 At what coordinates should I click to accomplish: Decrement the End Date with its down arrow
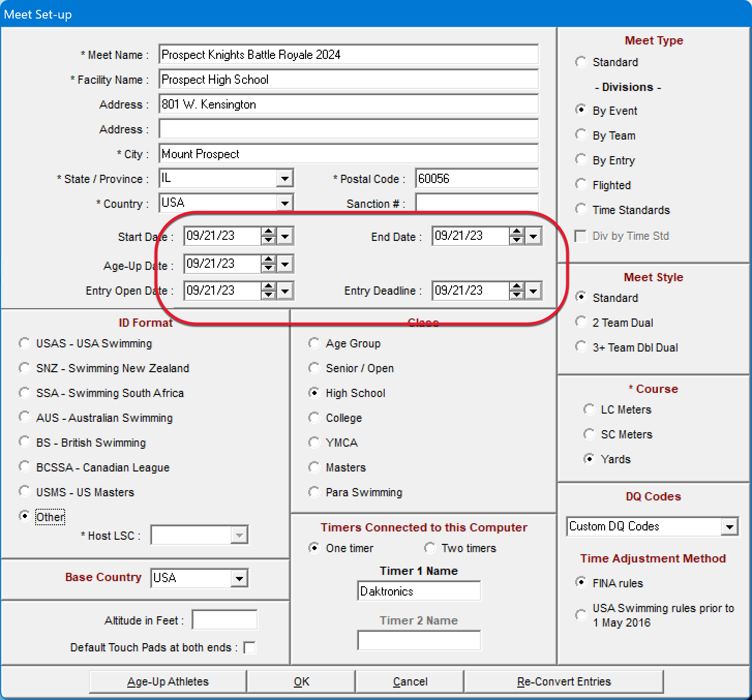[x=517, y=240]
